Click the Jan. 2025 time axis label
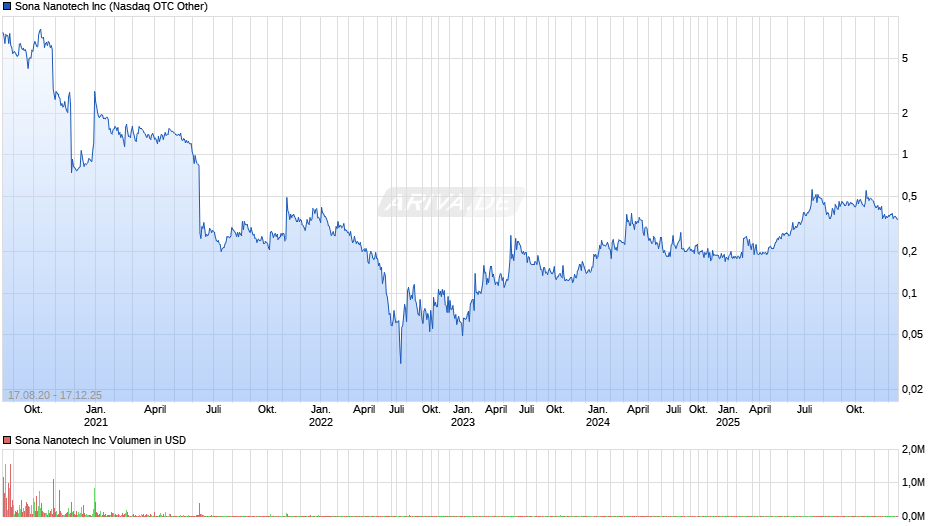 click(728, 416)
